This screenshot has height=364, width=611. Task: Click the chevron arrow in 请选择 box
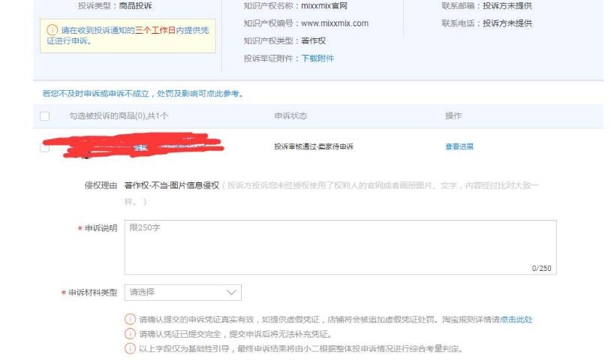click(x=230, y=291)
